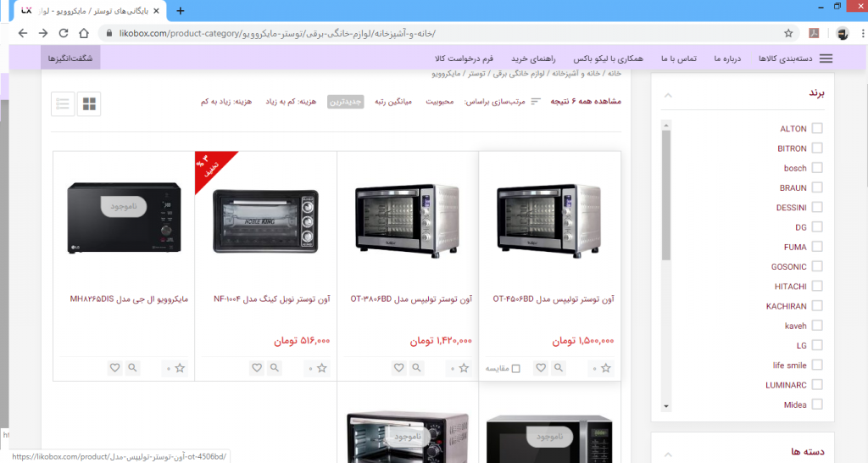Check the FUMA brand filter
Viewport: 868px width, 463px height.
(817, 247)
